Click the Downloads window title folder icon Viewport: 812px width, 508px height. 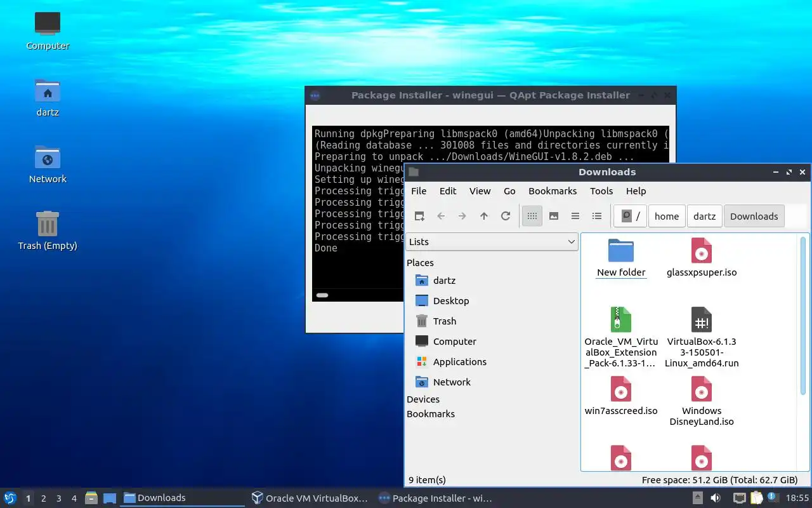[x=414, y=172]
